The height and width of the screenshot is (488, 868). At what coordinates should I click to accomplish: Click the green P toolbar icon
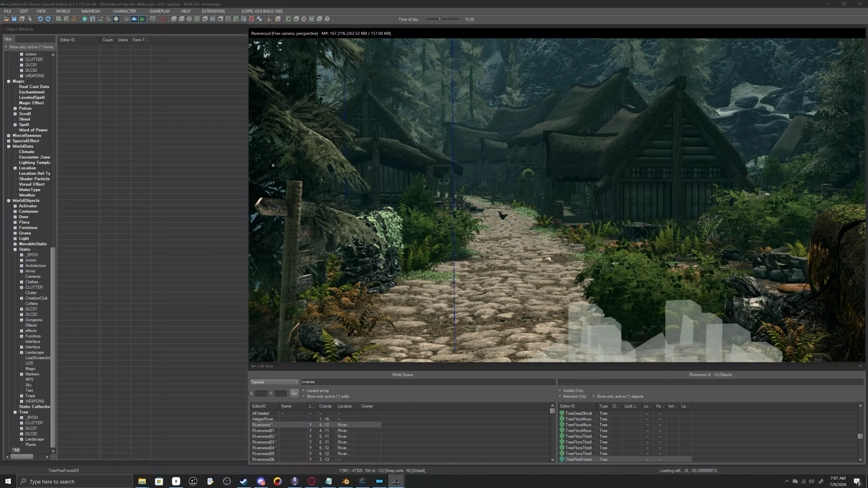click(x=236, y=19)
